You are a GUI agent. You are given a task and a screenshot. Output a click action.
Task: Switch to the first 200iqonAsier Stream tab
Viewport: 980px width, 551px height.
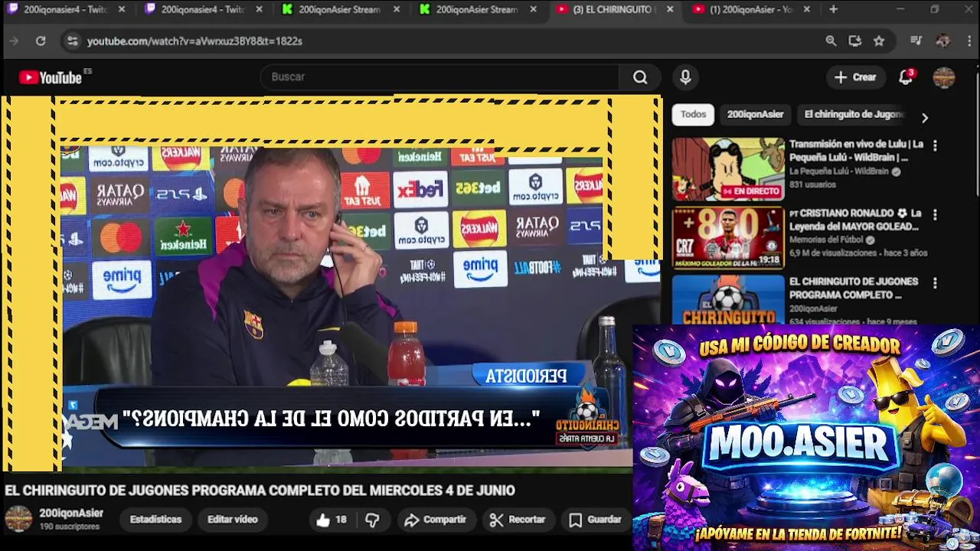(341, 9)
